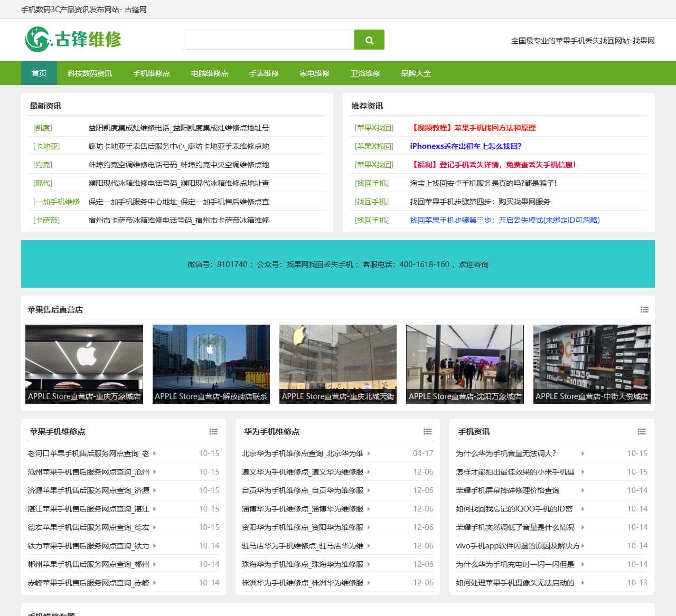
Task: Click arrow next to 怎样才能拍出最佳效果 row
Action: point(583,472)
